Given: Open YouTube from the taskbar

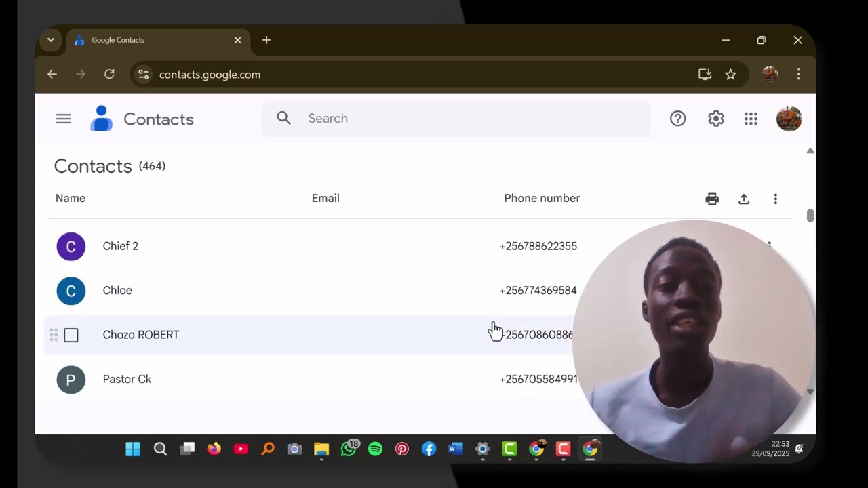Looking at the screenshot, I should pyautogui.click(x=241, y=449).
